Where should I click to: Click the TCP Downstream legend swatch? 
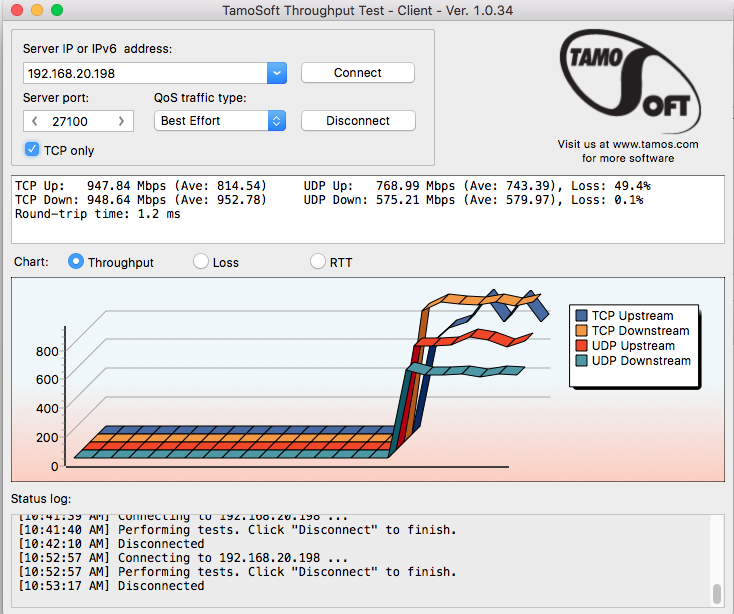(581, 330)
